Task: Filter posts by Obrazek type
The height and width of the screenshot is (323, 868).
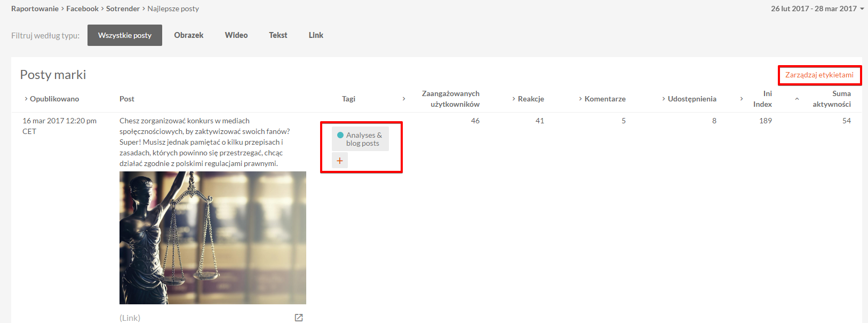Action: pos(189,35)
